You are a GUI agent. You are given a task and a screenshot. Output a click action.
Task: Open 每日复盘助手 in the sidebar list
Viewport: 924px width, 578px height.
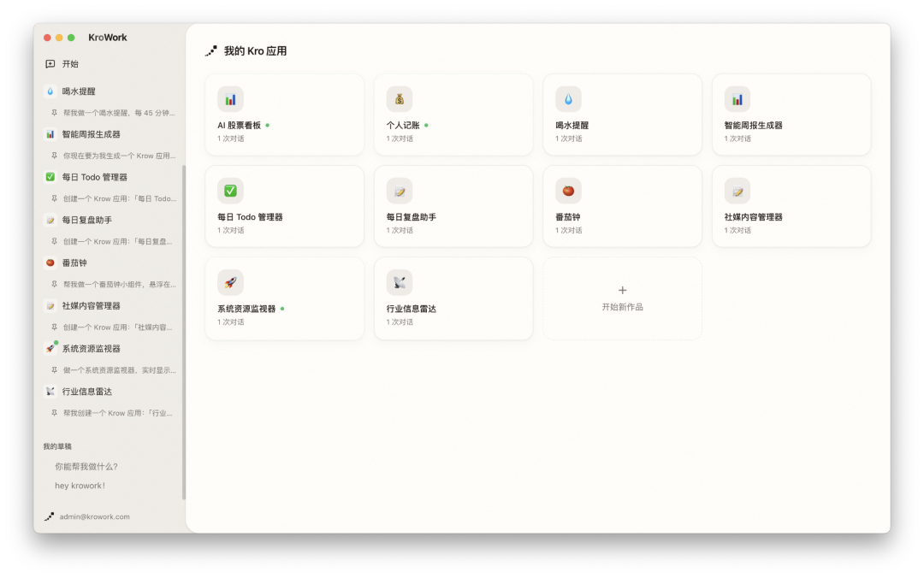click(86, 220)
